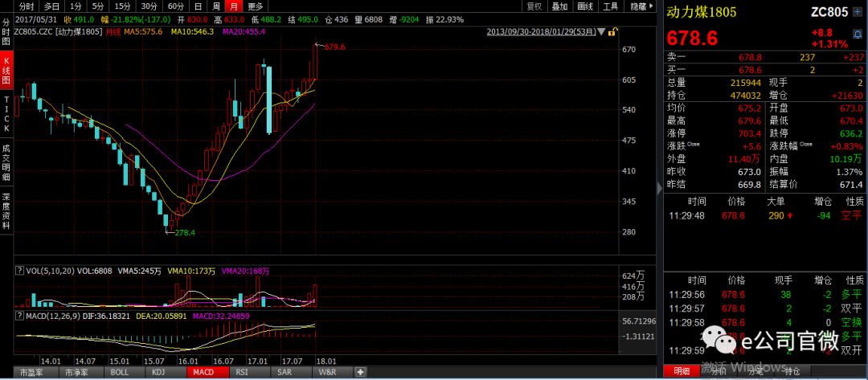Select 日 daily period tab

click(199, 6)
